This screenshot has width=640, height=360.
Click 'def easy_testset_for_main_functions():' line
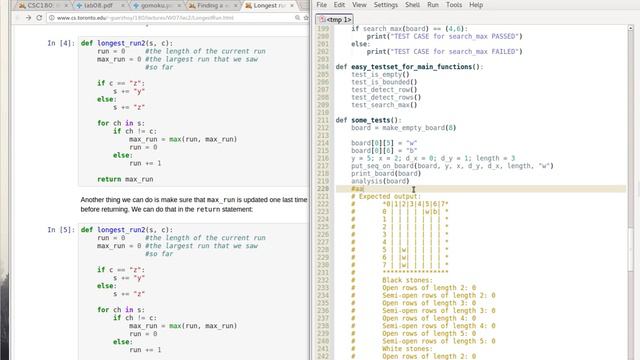[x=409, y=67]
